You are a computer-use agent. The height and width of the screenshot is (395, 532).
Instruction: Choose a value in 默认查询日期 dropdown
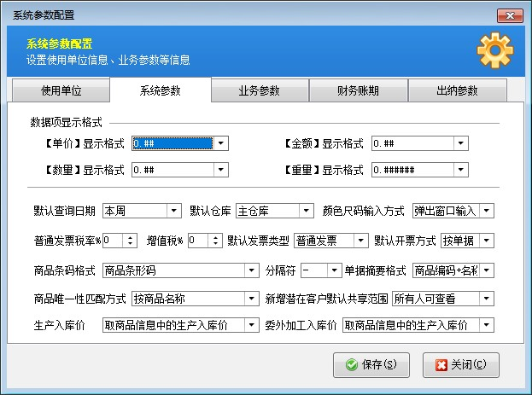point(174,211)
